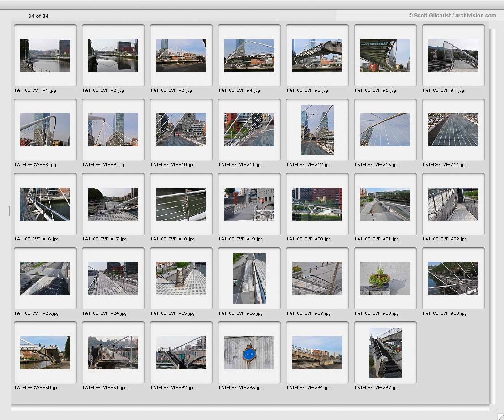Screen dimensions: 504x420
Task: Select thumbnail 1A1-CS-CVF-A13.jpg
Action: pyautogui.click(x=385, y=129)
